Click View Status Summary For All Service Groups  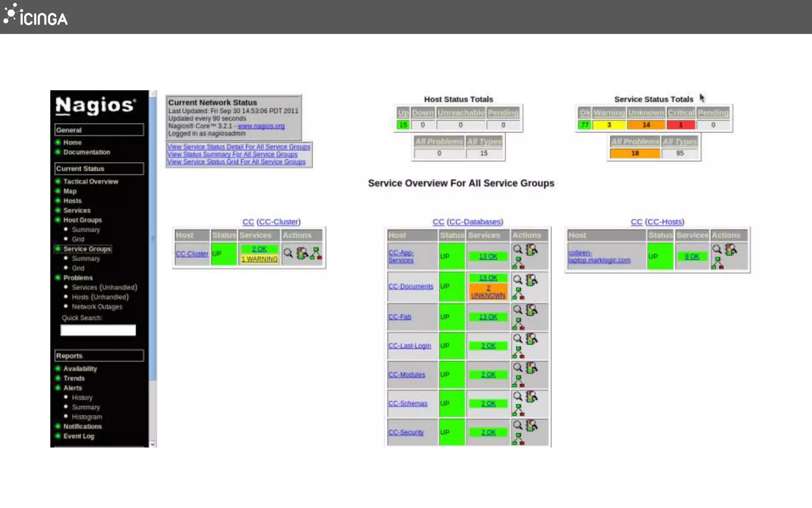tap(232, 154)
